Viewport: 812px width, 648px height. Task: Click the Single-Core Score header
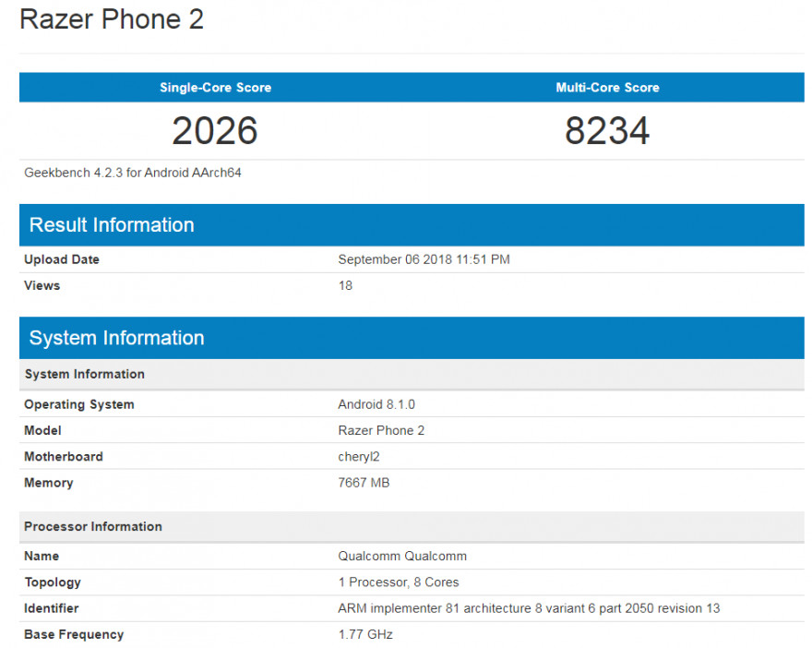pos(215,88)
